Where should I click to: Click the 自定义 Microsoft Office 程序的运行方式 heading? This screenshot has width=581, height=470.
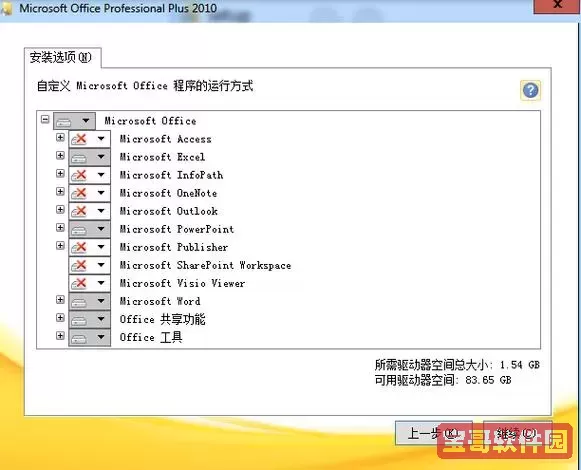pyautogui.click(x=145, y=86)
